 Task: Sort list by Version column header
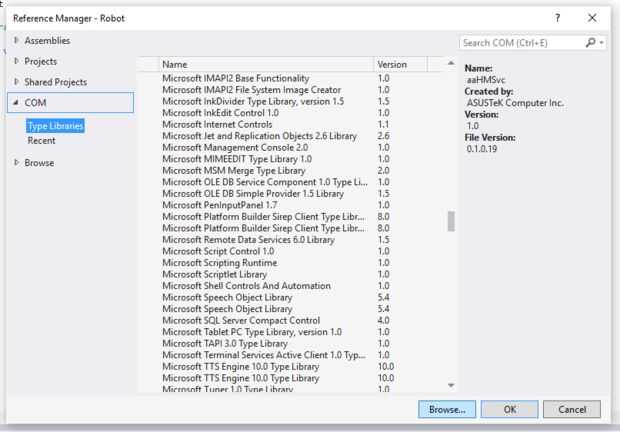click(400, 64)
